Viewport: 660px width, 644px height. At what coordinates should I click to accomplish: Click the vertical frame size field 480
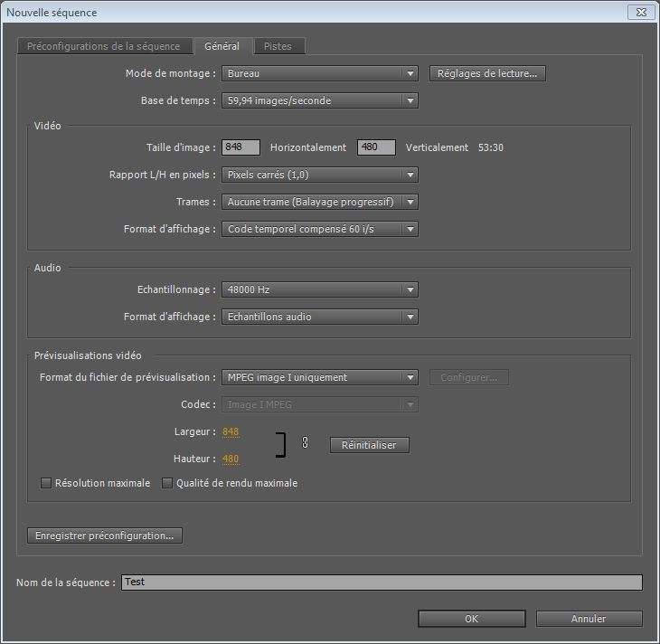pyautogui.click(x=376, y=147)
